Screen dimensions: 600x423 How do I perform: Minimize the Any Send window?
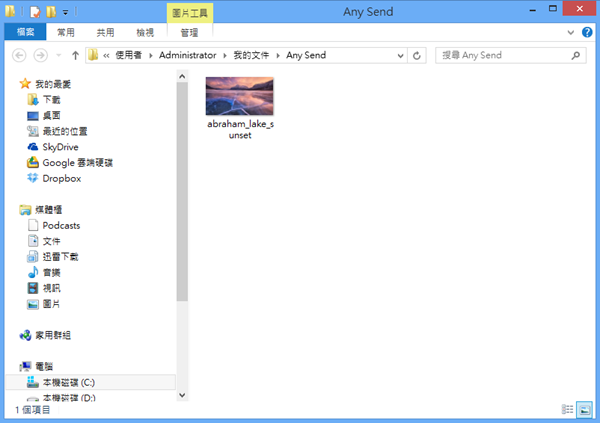click(x=532, y=10)
